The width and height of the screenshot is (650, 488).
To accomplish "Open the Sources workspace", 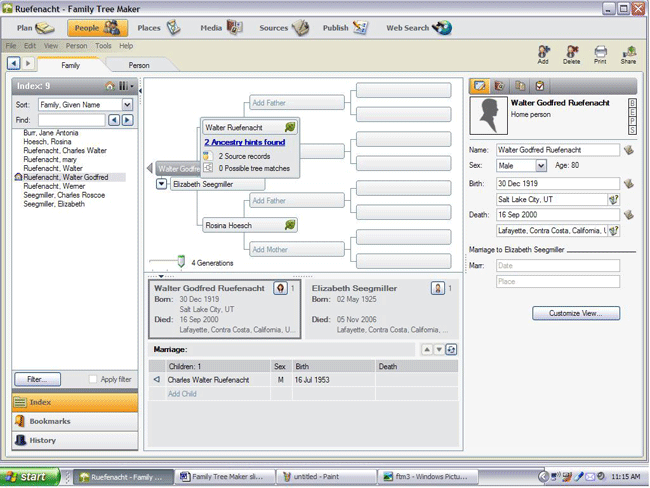I will click(284, 28).
